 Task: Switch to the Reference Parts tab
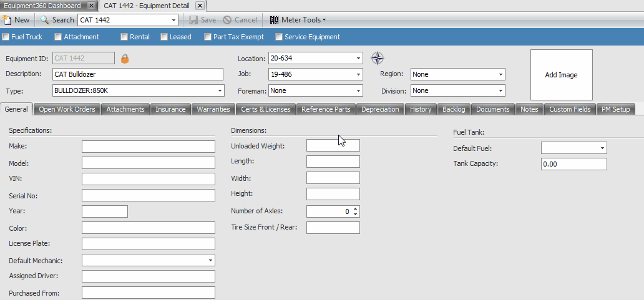(x=326, y=109)
